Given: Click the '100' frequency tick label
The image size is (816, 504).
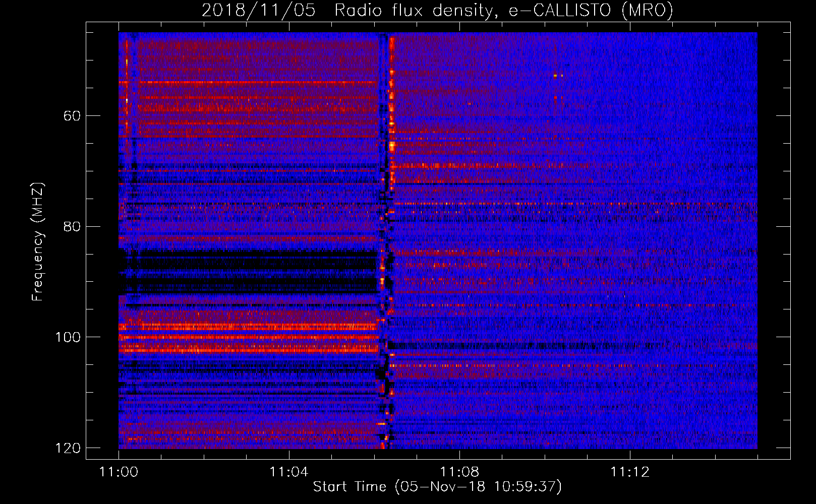Looking at the screenshot, I should click(x=68, y=337).
